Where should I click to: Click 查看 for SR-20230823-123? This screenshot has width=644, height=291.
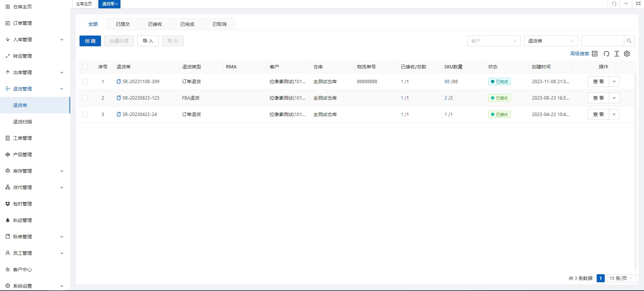(598, 98)
